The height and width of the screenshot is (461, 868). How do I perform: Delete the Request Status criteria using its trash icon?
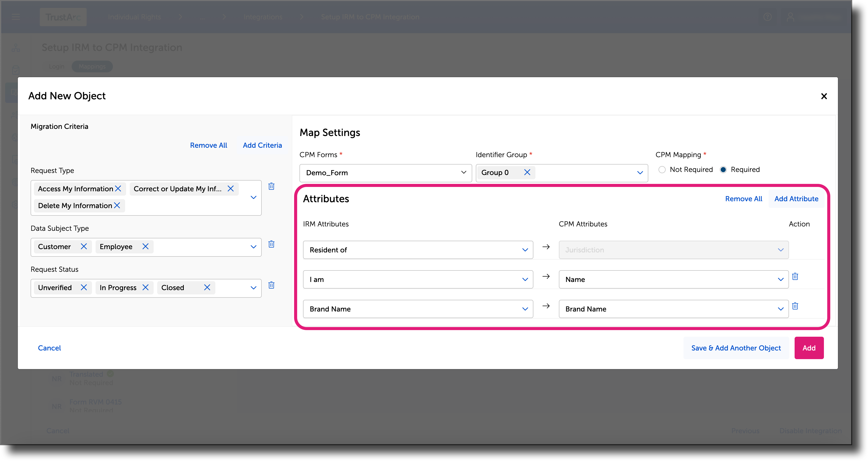[x=271, y=285]
